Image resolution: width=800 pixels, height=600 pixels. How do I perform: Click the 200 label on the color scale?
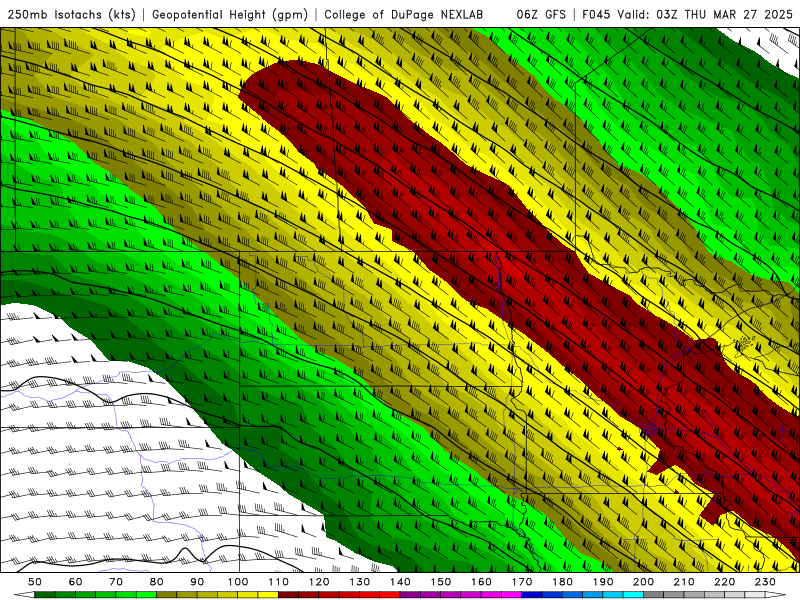click(644, 582)
